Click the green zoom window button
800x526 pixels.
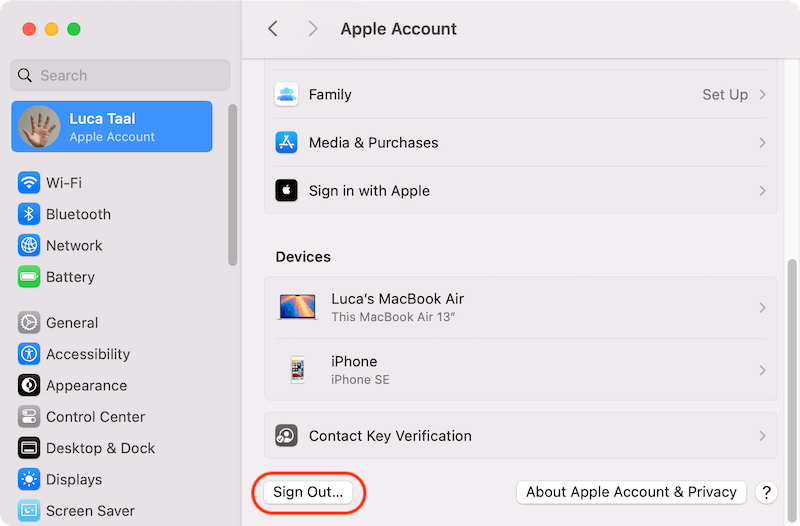click(x=73, y=29)
